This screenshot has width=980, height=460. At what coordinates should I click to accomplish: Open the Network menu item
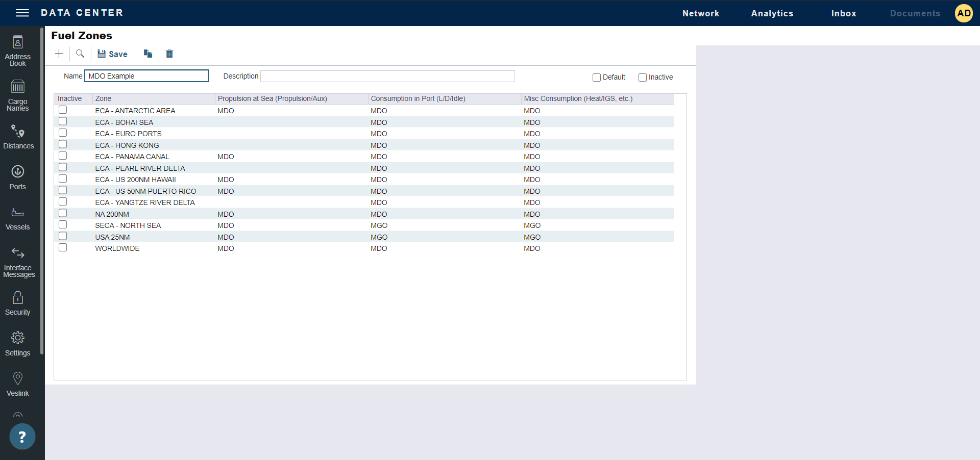[700, 13]
